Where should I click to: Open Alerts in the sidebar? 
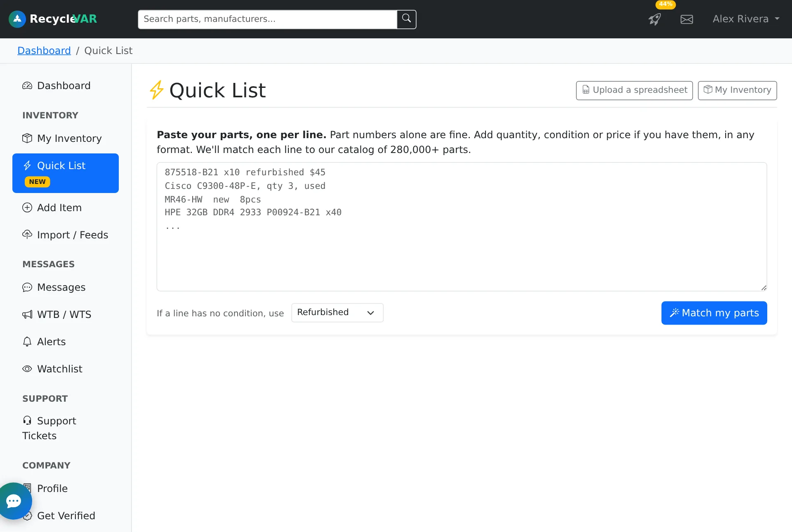tap(66, 341)
